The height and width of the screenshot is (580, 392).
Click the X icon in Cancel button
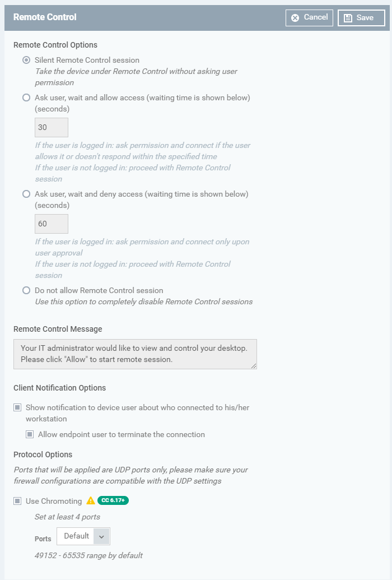[295, 18]
